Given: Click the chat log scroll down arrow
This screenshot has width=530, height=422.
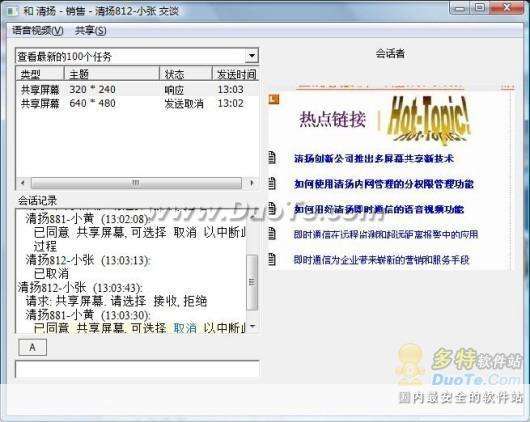Looking at the screenshot, I should (x=252, y=326).
